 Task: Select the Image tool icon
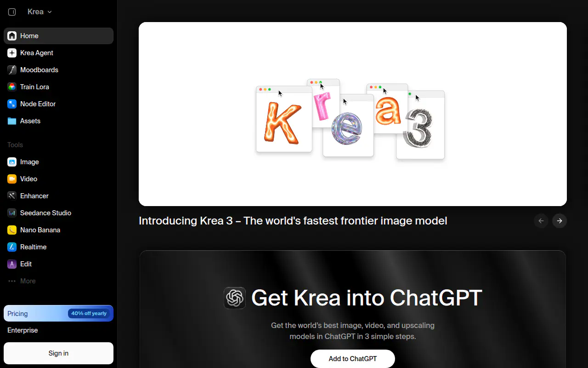[12, 162]
